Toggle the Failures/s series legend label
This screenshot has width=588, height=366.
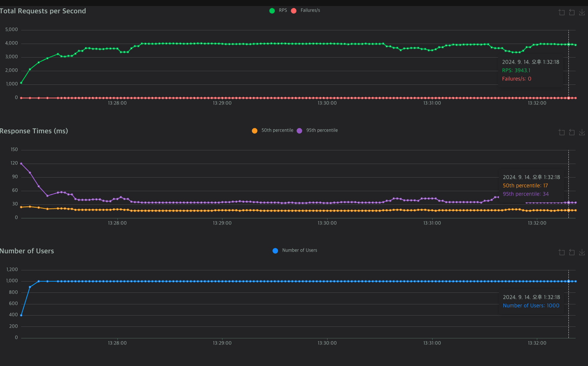pos(310,10)
